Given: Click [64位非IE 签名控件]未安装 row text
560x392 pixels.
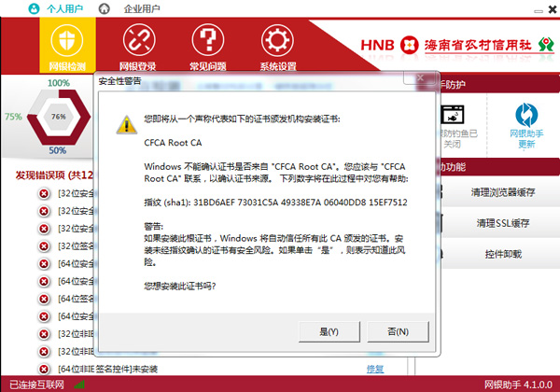Looking at the screenshot, I should (x=107, y=369).
